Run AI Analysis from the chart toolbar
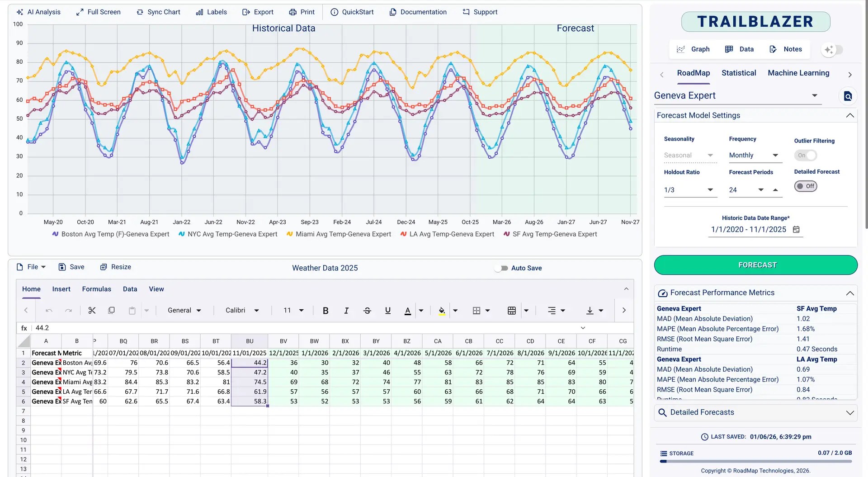Viewport: 868px width, 477px height. pyautogui.click(x=38, y=12)
